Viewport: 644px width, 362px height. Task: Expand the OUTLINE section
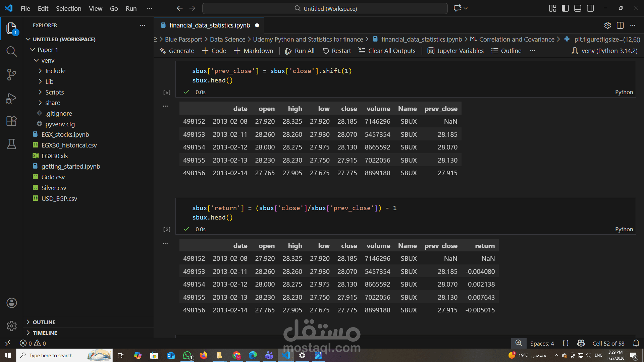tap(44, 322)
